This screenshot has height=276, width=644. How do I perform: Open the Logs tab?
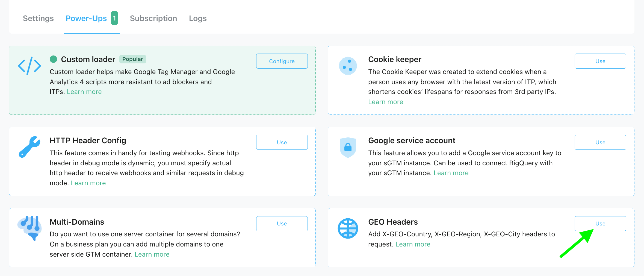coord(197,18)
